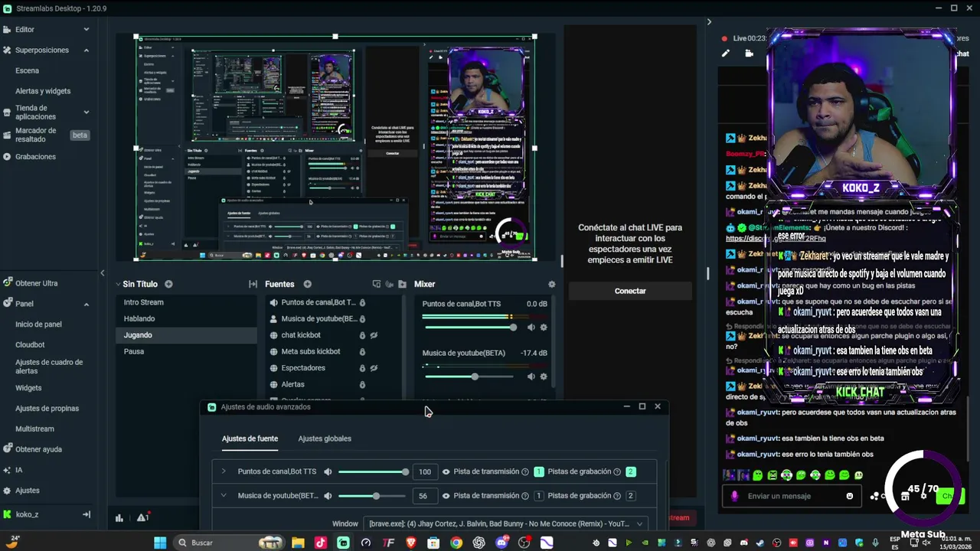Open gear for Musica de youtube(BETA) mixer
The image size is (980, 551).
click(x=544, y=377)
